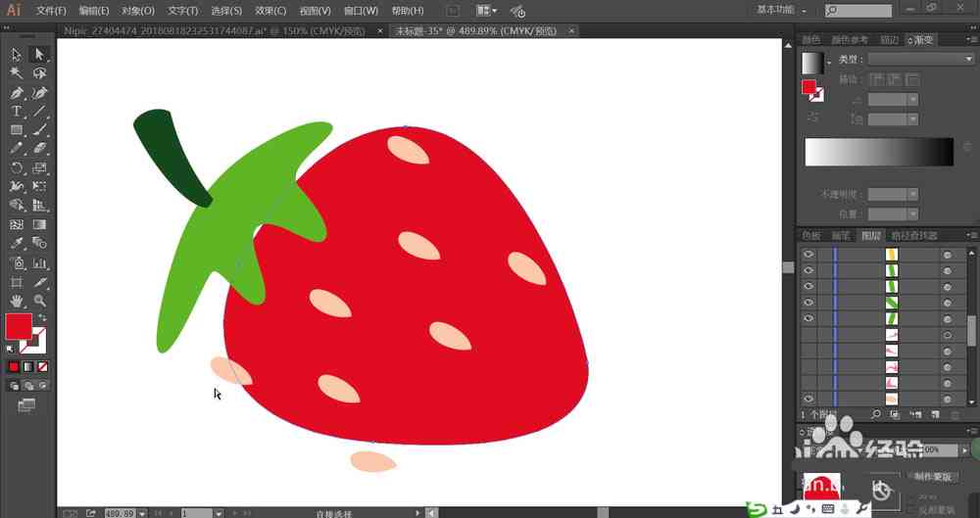
Task: Click the gradient slider bar
Action: click(x=879, y=153)
